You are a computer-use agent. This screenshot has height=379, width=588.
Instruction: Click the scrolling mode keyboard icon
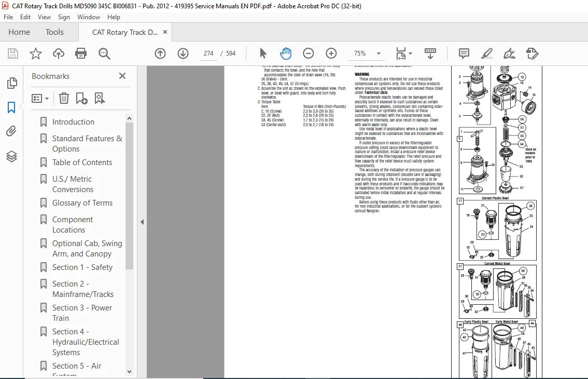tap(430, 53)
